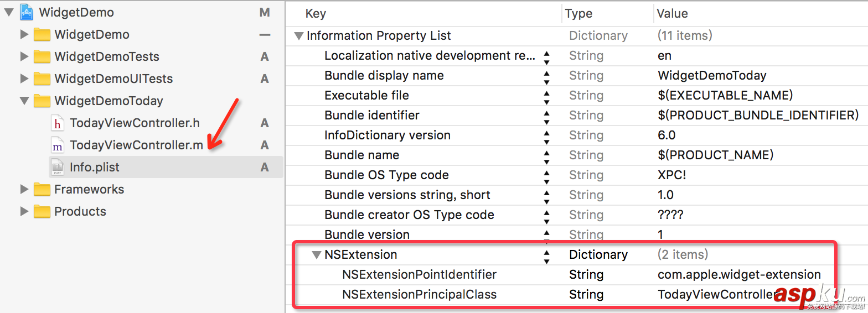Select the com.apple.widget-extension value field

click(x=738, y=275)
